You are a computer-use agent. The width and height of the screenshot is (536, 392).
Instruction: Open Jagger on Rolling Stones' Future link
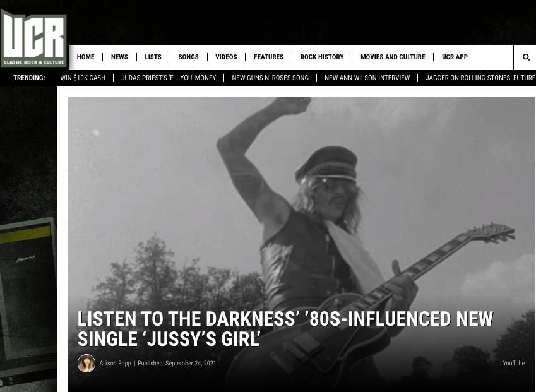[x=480, y=78]
